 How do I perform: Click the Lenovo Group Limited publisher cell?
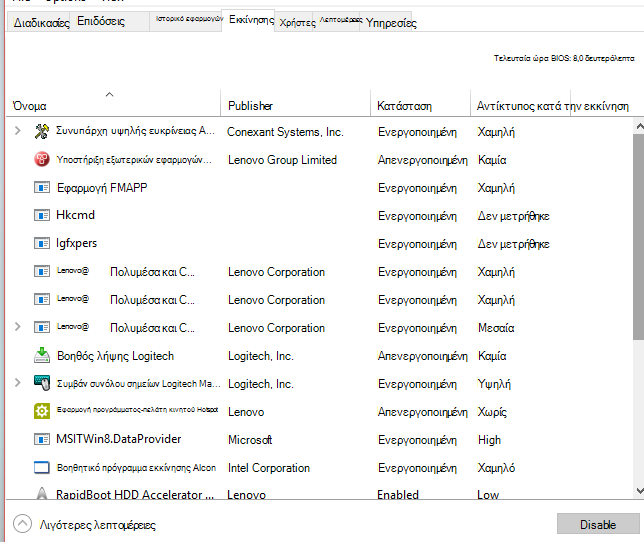coord(283,160)
